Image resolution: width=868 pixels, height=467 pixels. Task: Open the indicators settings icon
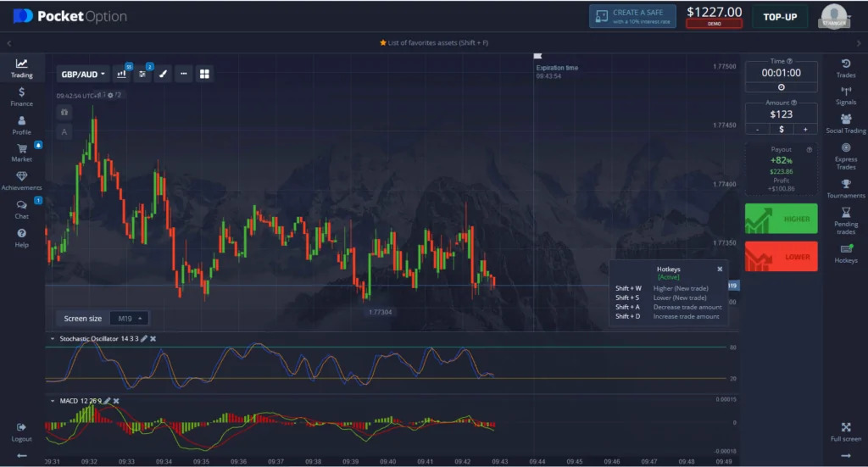[143, 75]
